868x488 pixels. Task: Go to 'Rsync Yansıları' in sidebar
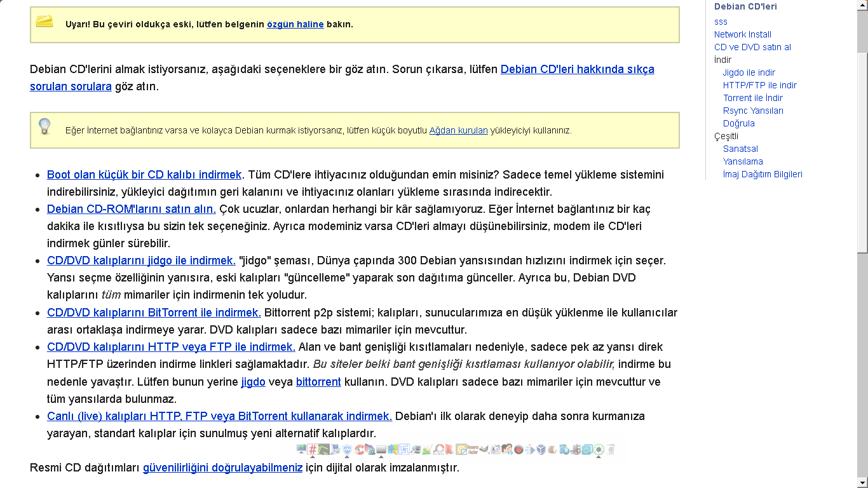753,111
